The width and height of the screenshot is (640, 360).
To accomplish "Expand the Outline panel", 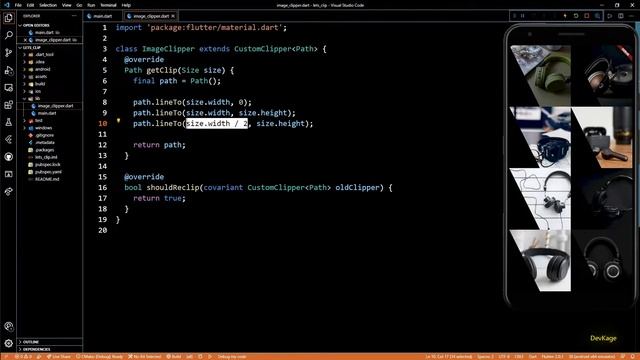I will (x=49, y=342).
